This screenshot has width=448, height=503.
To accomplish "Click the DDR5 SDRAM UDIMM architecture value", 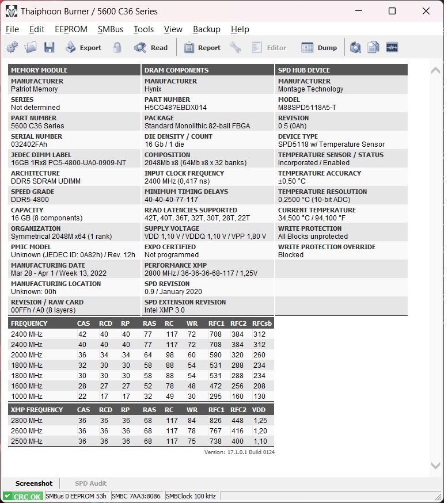I will tap(45, 181).
